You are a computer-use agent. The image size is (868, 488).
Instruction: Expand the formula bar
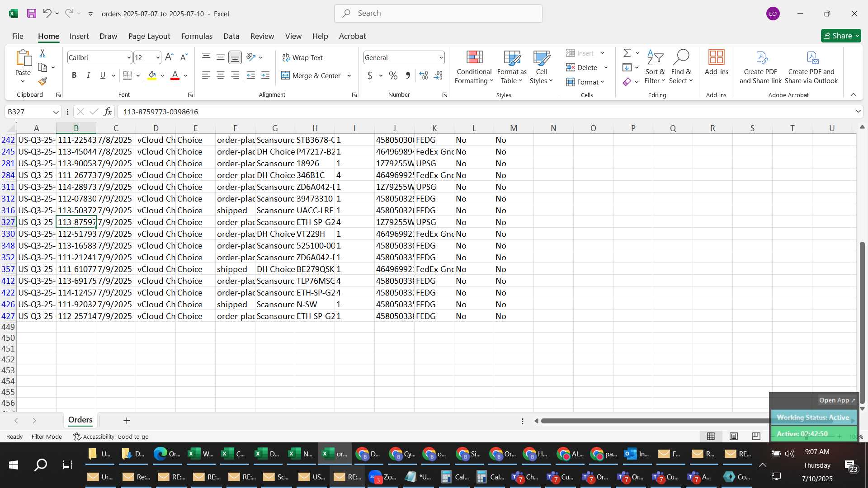tap(858, 112)
